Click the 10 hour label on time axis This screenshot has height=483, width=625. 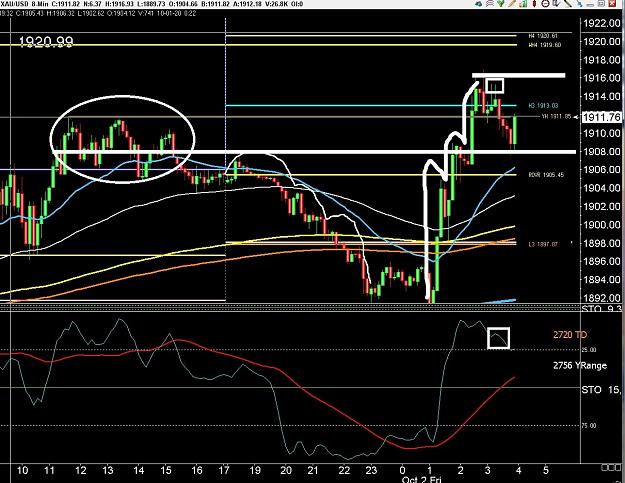coord(22,470)
